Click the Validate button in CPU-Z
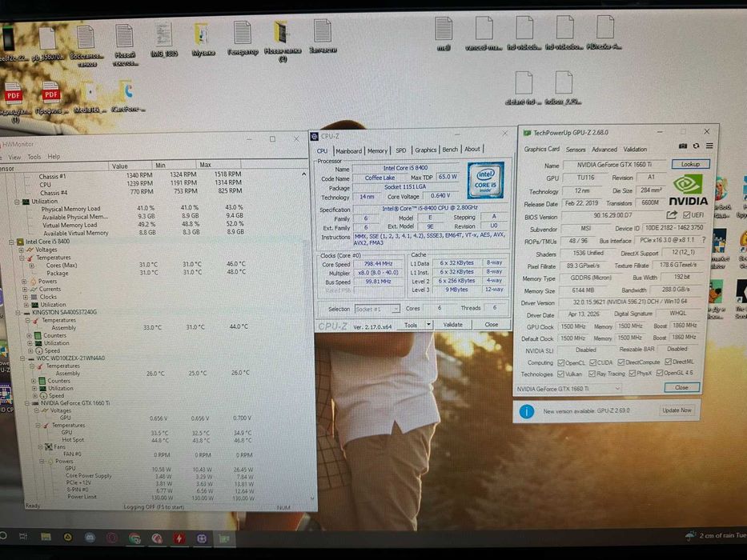 pyautogui.click(x=452, y=325)
